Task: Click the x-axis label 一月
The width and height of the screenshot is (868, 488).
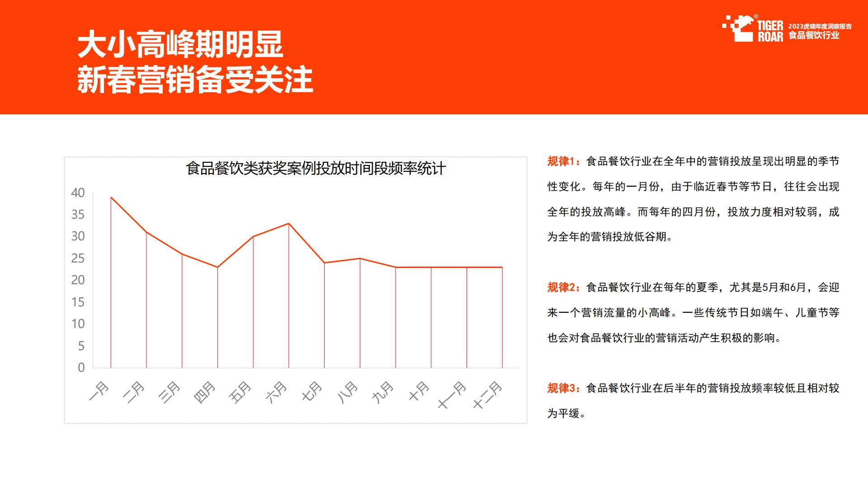Action: coord(99,391)
